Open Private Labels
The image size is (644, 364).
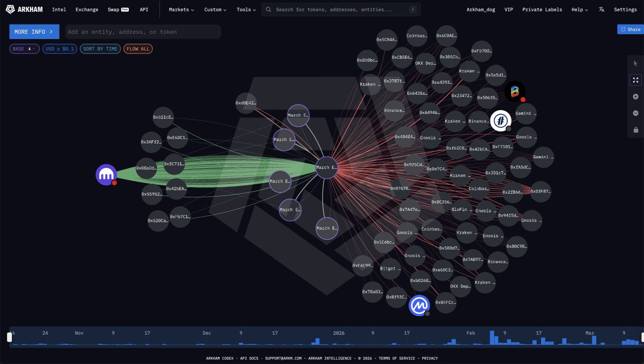(x=542, y=10)
